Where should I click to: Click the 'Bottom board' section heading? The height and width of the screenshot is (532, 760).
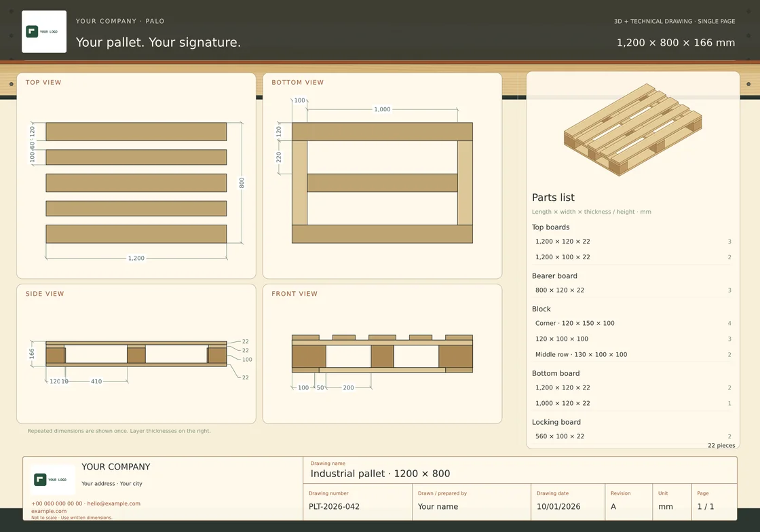pos(556,374)
